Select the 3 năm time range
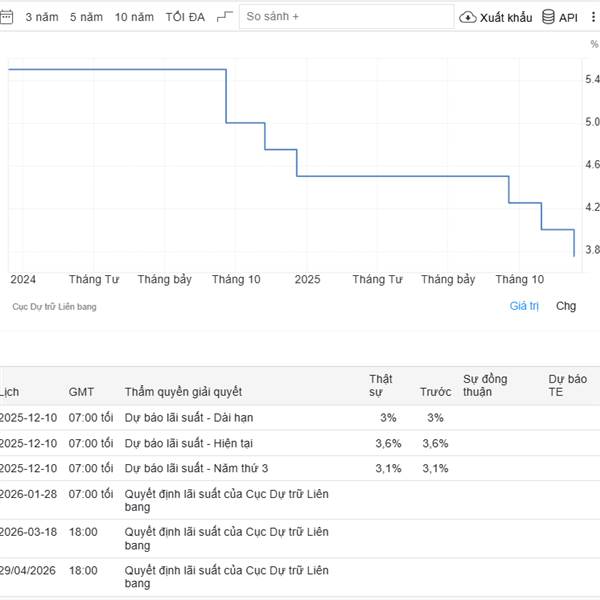Image resolution: width=600 pixels, height=600 pixels. pyautogui.click(x=41, y=17)
